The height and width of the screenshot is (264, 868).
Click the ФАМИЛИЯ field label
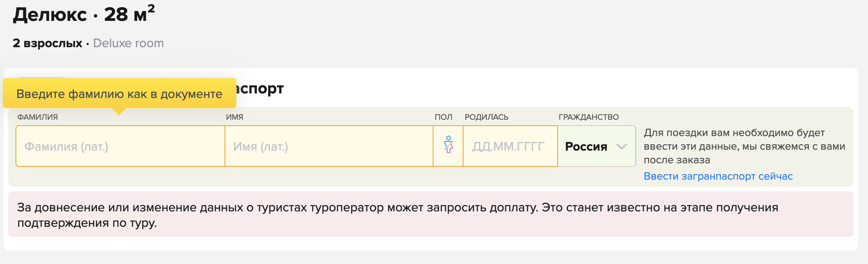[x=38, y=117]
